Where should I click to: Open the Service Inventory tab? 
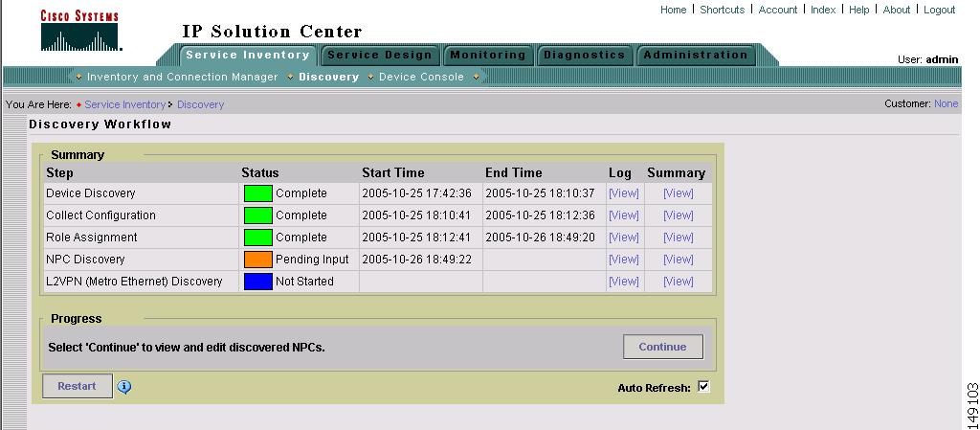[x=248, y=55]
